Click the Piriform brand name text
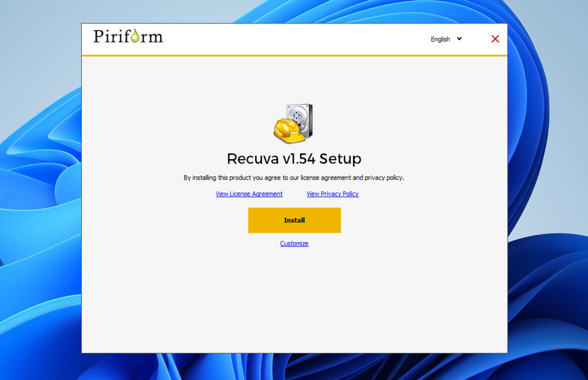The width and height of the screenshot is (588, 380). click(128, 37)
